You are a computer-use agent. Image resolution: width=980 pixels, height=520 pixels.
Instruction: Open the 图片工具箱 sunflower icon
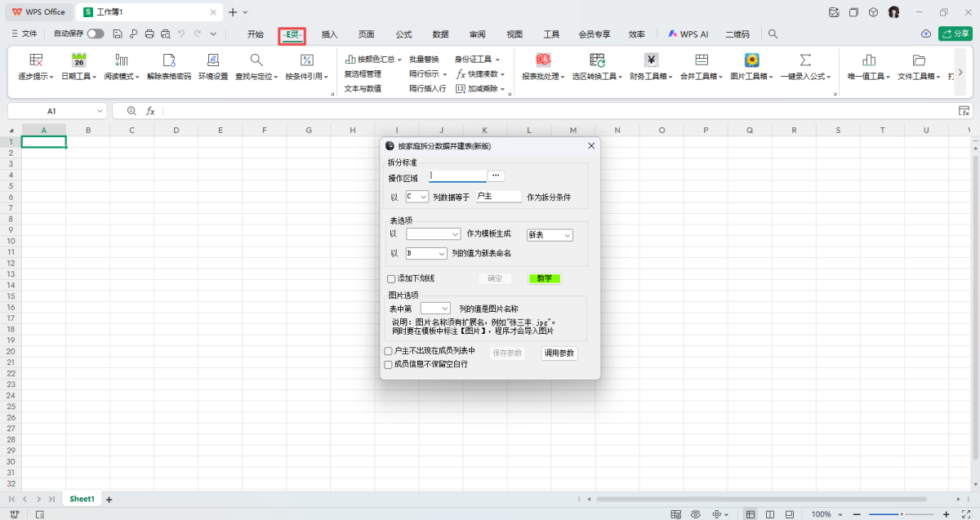click(x=751, y=60)
